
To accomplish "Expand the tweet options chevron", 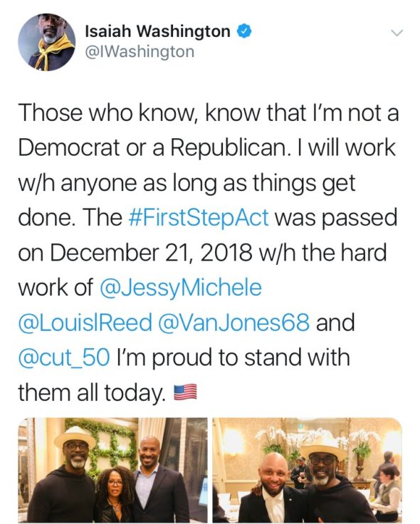I will [x=397, y=33].
